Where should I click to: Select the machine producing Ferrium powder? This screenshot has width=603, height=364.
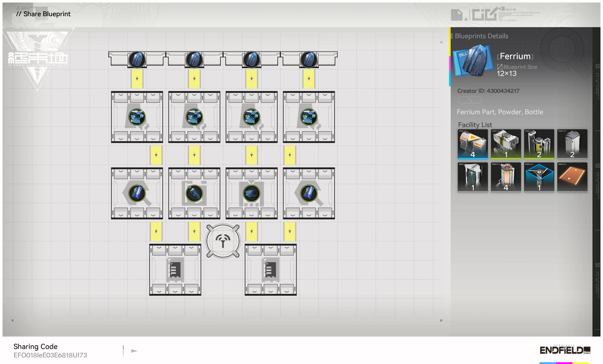251,193
